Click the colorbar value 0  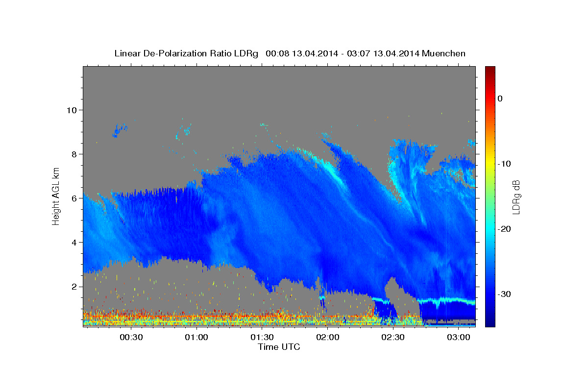click(500, 98)
